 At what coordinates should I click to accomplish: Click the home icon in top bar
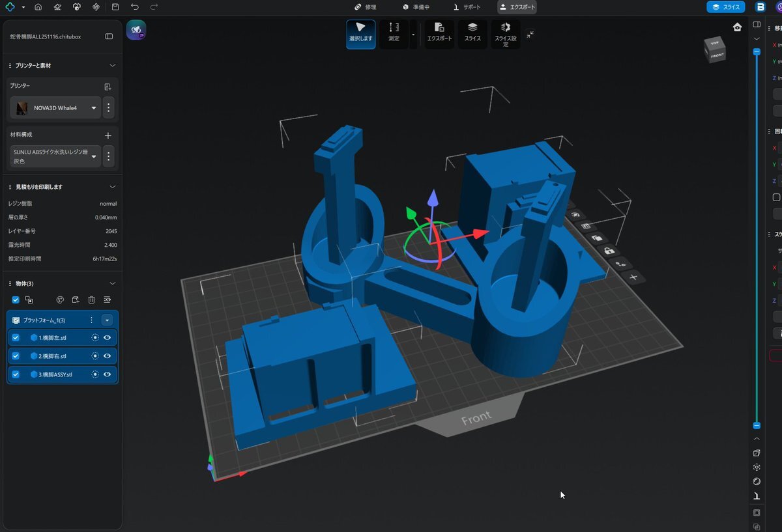tap(38, 7)
